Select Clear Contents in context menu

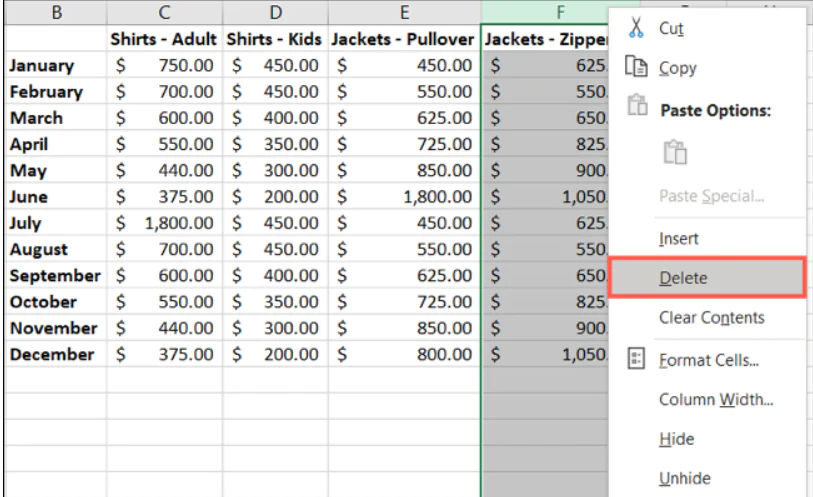click(x=711, y=318)
